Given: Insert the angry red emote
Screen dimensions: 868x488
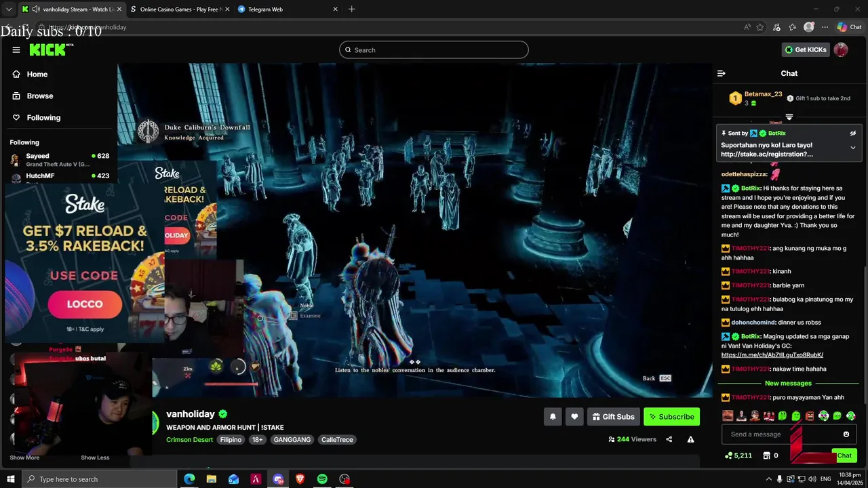Looking at the screenshot, I should (x=810, y=415).
